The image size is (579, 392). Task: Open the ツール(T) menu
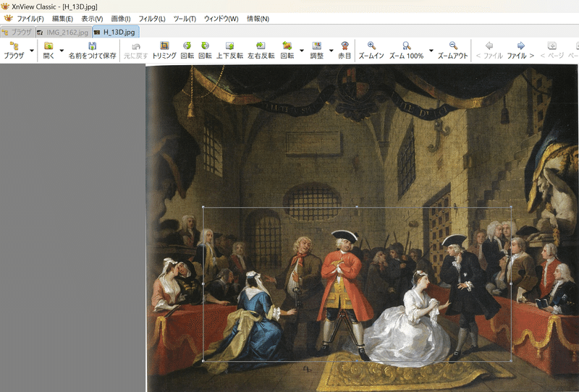click(185, 19)
